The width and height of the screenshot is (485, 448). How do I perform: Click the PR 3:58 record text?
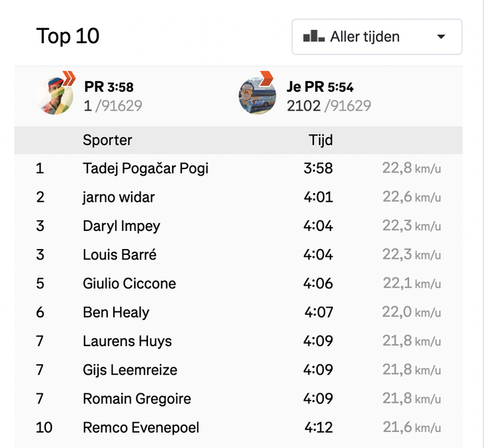109,87
